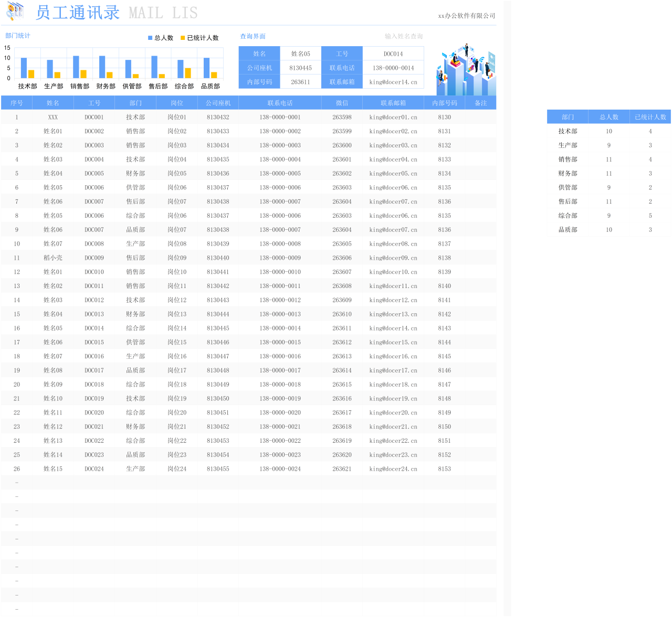
Task: Click the 备注 column header
Action: pyautogui.click(x=480, y=103)
